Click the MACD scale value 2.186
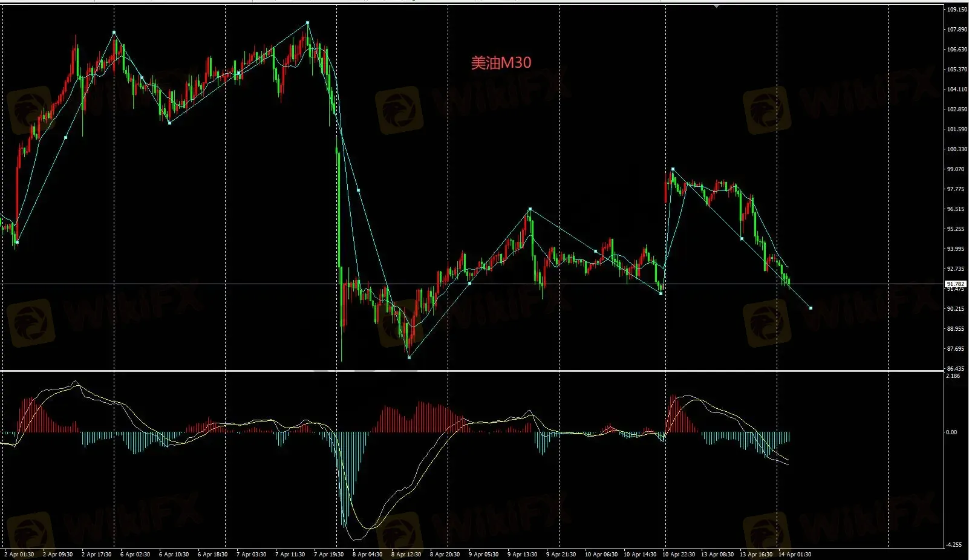Screen dimensions: 969x560 [953, 376]
